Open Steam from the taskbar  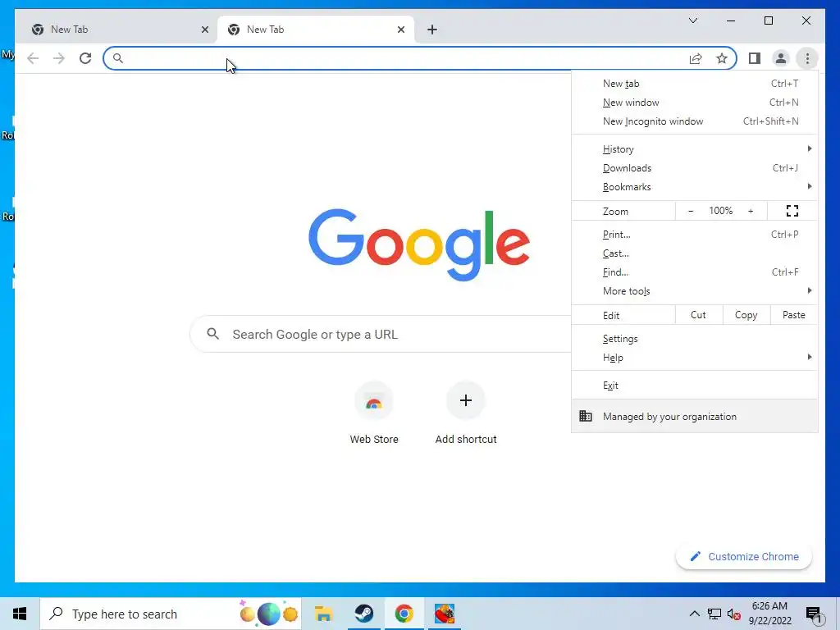tap(364, 614)
